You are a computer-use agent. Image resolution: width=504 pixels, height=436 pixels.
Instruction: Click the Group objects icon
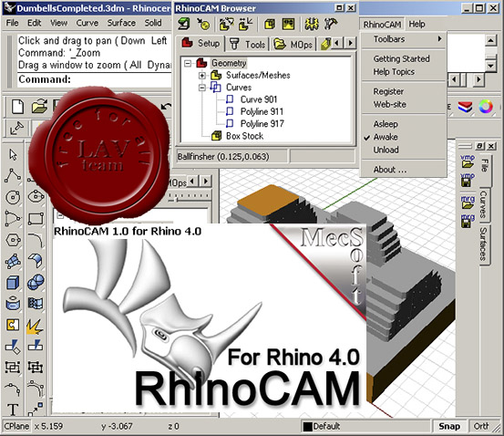(x=13, y=367)
